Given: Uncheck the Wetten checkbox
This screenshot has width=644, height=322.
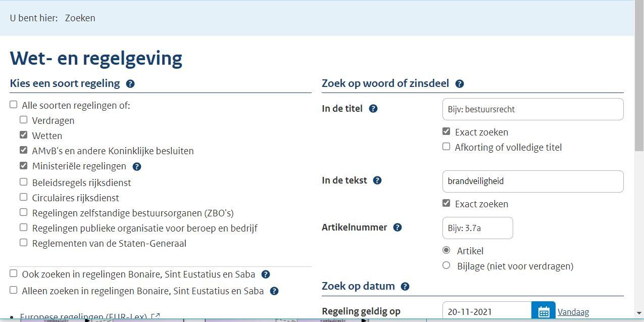Looking at the screenshot, I should (x=24, y=135).
